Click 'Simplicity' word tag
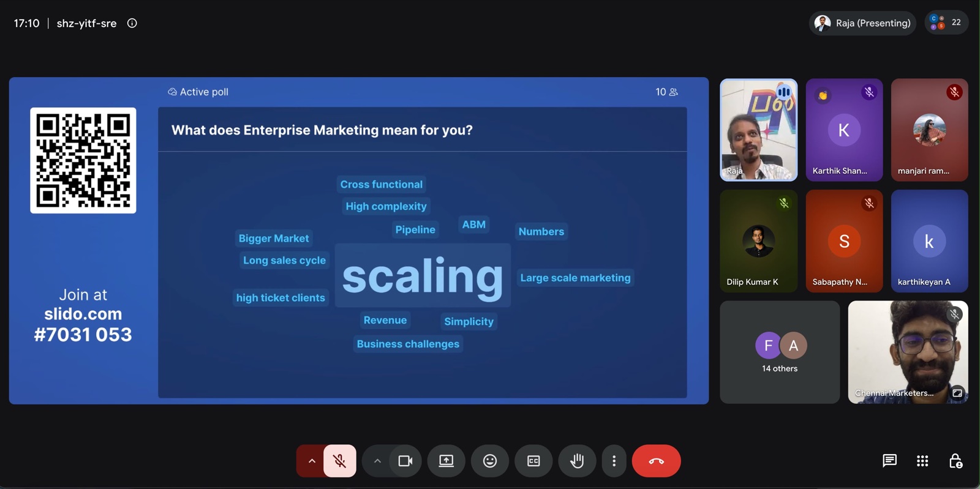This screenshot has height=489, width=980. tap(469, 321)
